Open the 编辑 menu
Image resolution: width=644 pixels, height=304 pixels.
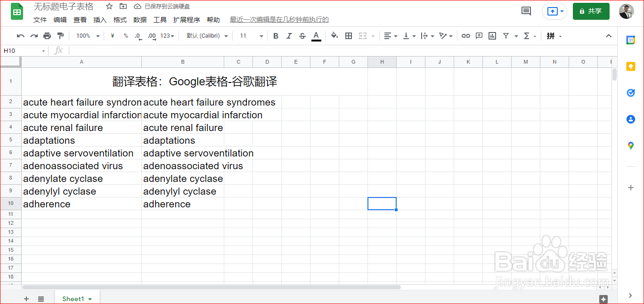(x=60, y=20)
